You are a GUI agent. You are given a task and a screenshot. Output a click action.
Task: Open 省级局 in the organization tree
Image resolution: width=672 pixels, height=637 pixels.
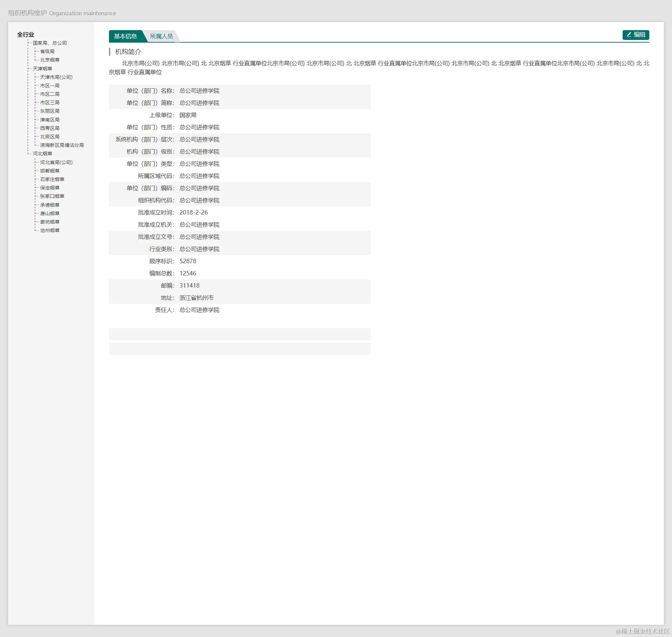tap(47, 52)
